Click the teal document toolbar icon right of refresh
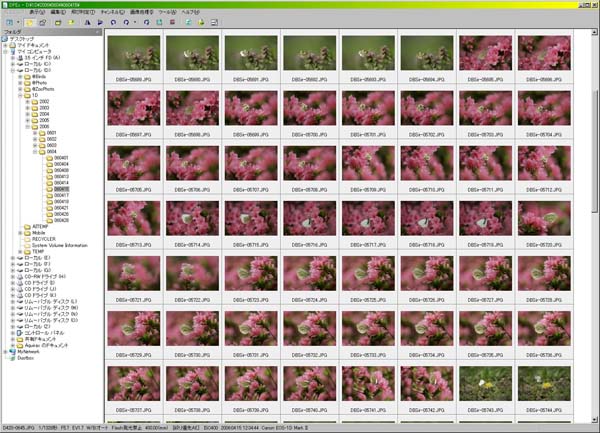Screen dimensions: 600x433 pyautogui.click(x=159, y=23)
